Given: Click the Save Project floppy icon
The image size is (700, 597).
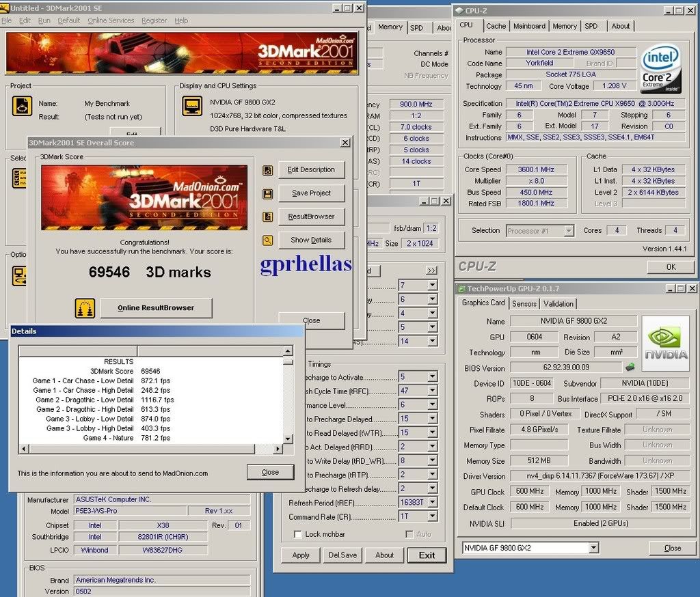Looking at the screenshot, I should coord(267,193).
